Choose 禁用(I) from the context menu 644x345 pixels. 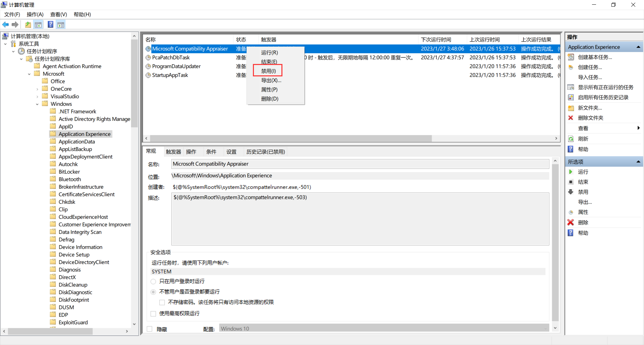[x=268, y=71]
